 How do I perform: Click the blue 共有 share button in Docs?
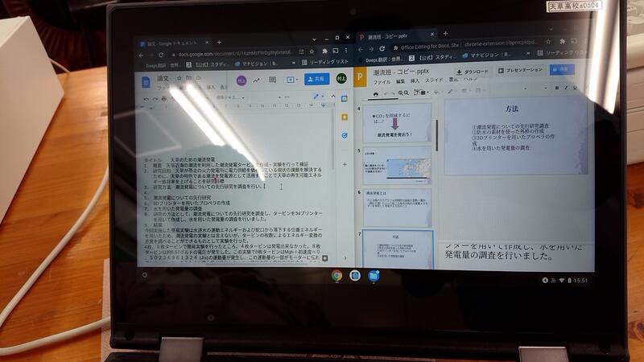coord(317,80)
